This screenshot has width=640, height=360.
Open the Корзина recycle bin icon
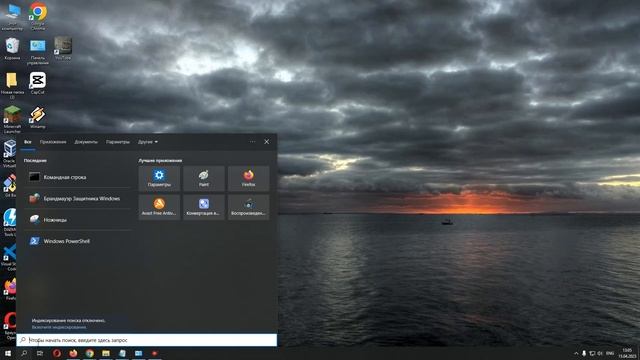tap(12, 49)
